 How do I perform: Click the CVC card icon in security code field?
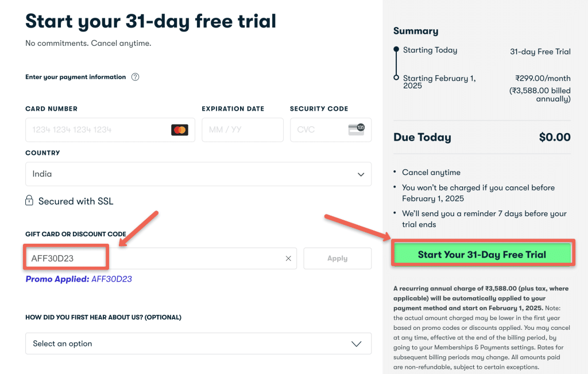(x=357, y=130)
